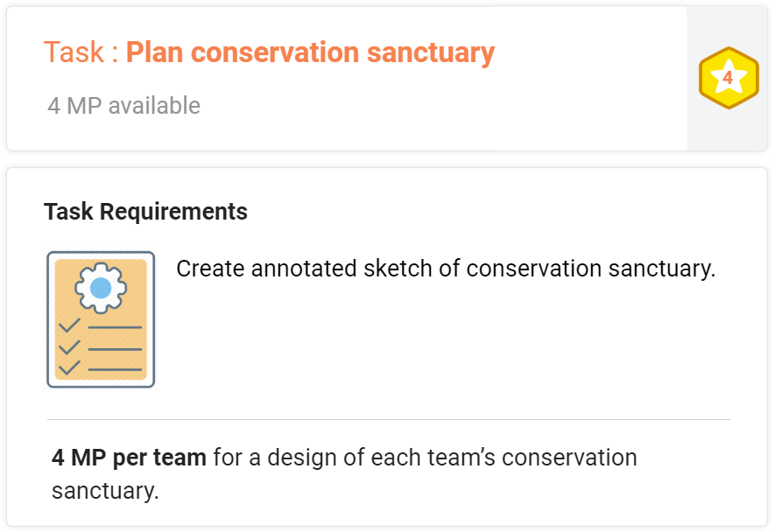Viewport: 775px width, 532px height.
Task: Click 'Create annotated sketch of conservation sanctuary' text
Action: click(x=446, y=269)
